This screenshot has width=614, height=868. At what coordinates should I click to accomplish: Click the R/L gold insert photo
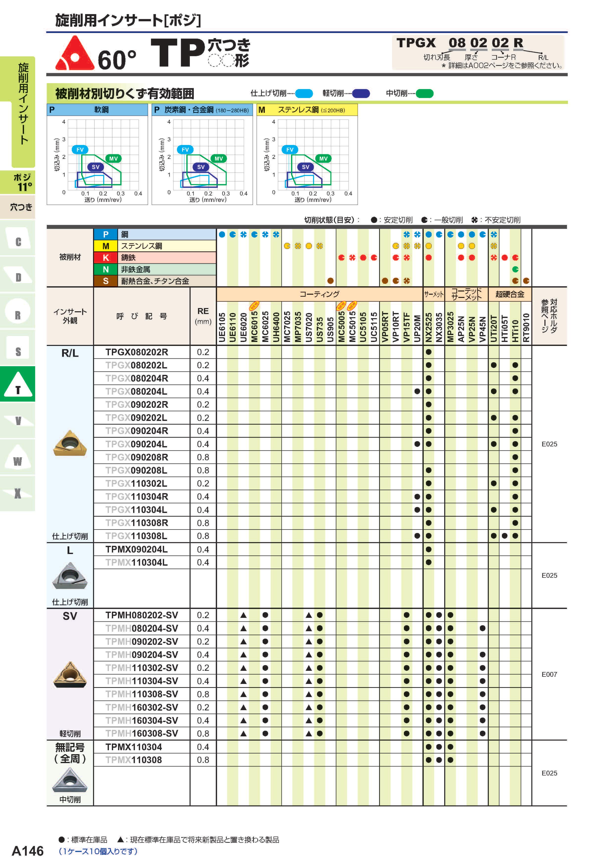tap(70, 443)
